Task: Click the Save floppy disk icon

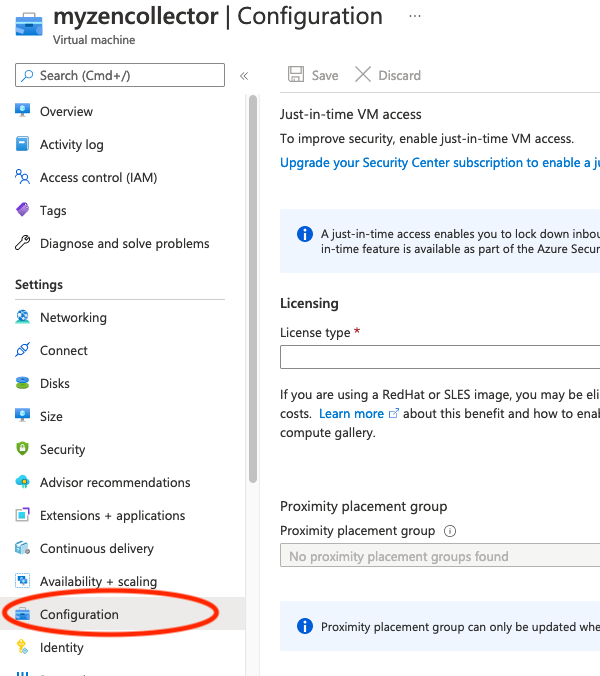Action: [x=296, y=74]
